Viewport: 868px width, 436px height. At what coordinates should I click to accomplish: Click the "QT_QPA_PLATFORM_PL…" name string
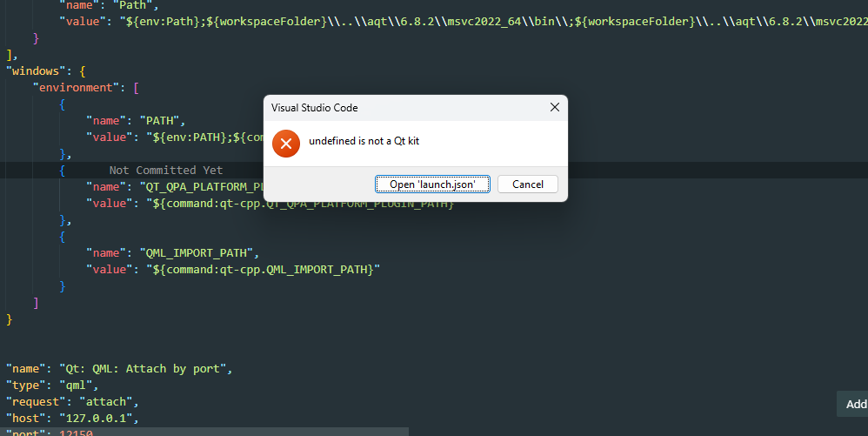(x=201, y=187)
